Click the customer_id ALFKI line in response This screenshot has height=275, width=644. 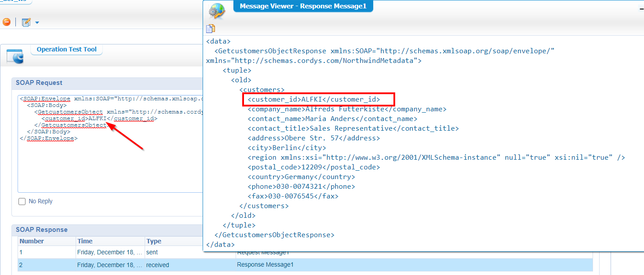(313, 99)
